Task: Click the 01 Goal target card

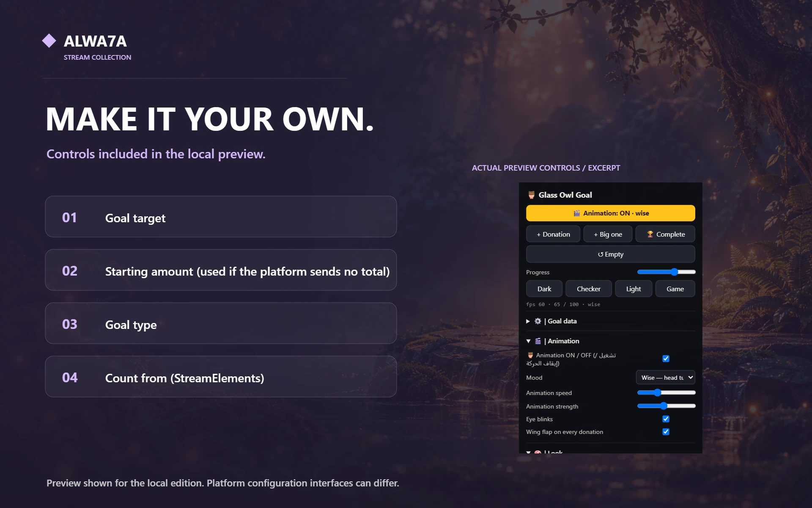Action: (221, 217)
